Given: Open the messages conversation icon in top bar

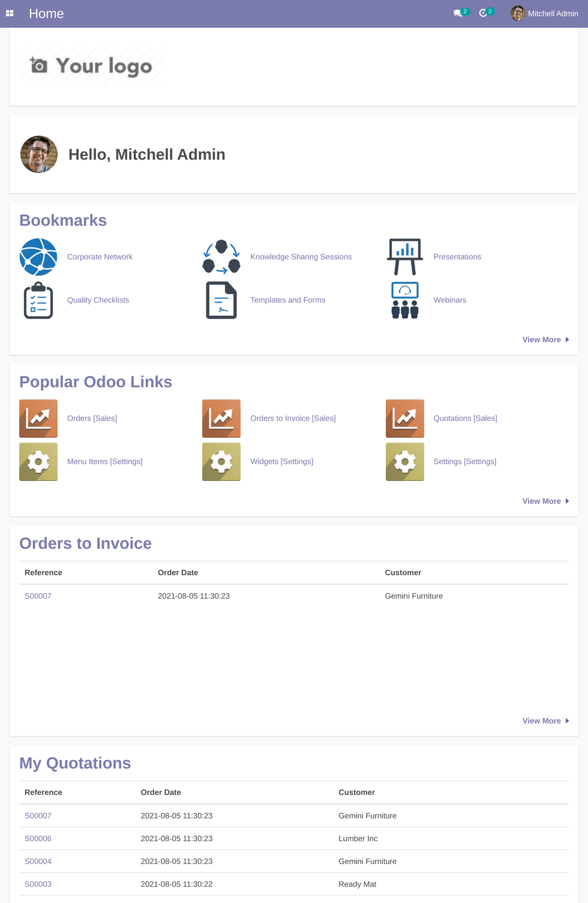Looking at the screenshot, I should point(458,13).
